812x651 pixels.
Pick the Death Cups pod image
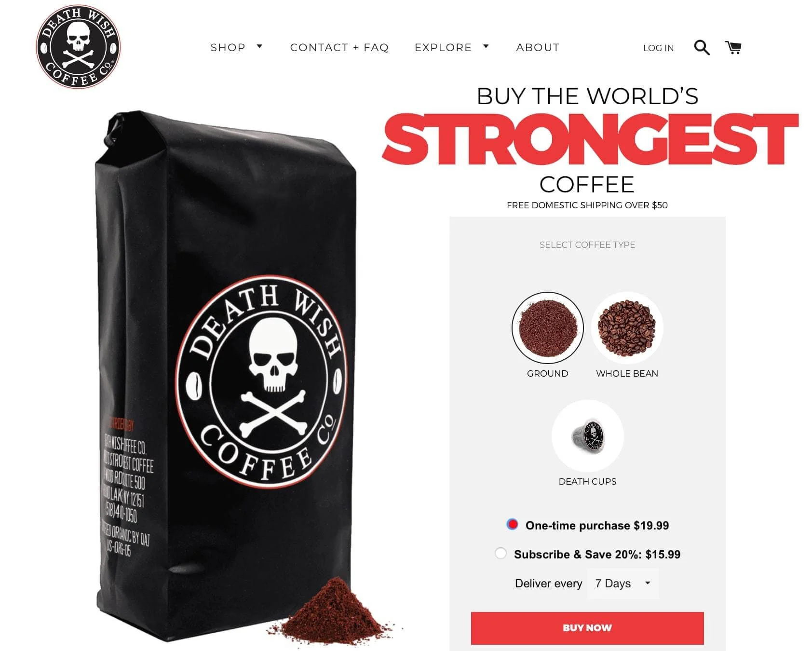point(587,436)
